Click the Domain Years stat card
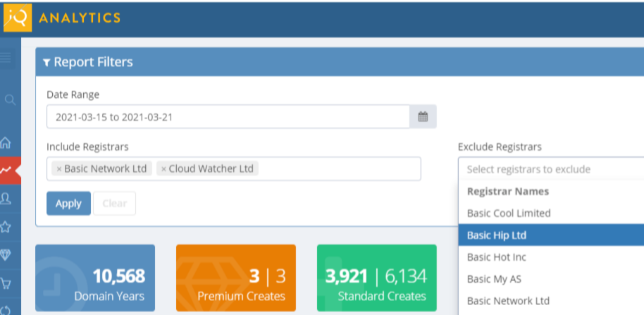This screenshot has height=315, width=644. click(95, 278)
